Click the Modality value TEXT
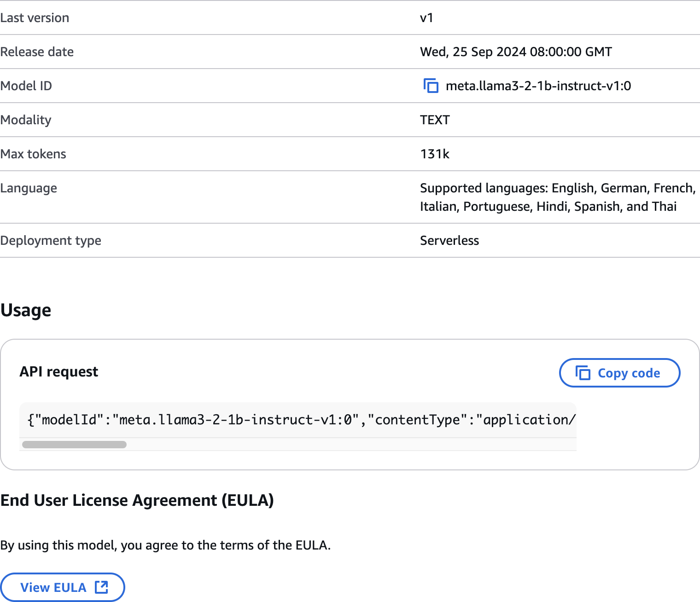 pos(435,120)
